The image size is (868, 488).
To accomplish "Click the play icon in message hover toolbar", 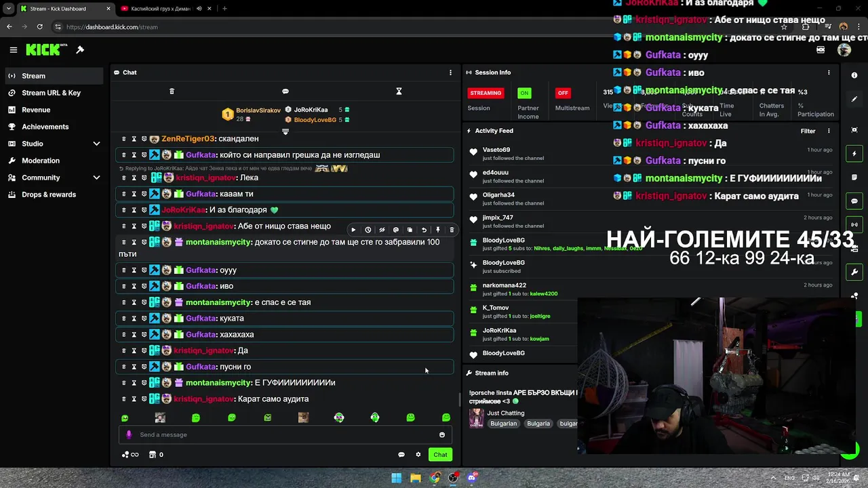I will (x=353, y=230).
